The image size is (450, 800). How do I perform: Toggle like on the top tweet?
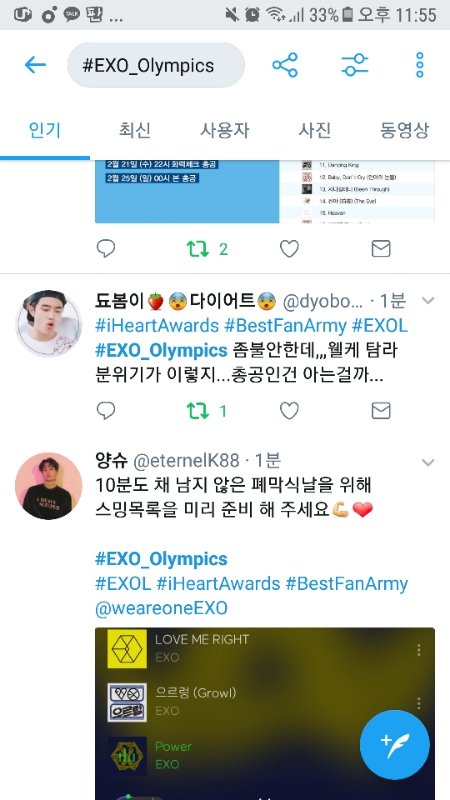pyautogui.click(x=289, y=249)
